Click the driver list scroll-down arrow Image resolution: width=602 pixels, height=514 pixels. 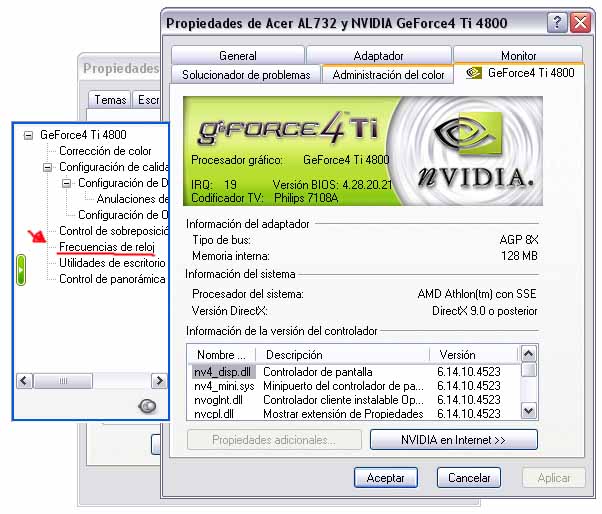click(x=529, y=411)
